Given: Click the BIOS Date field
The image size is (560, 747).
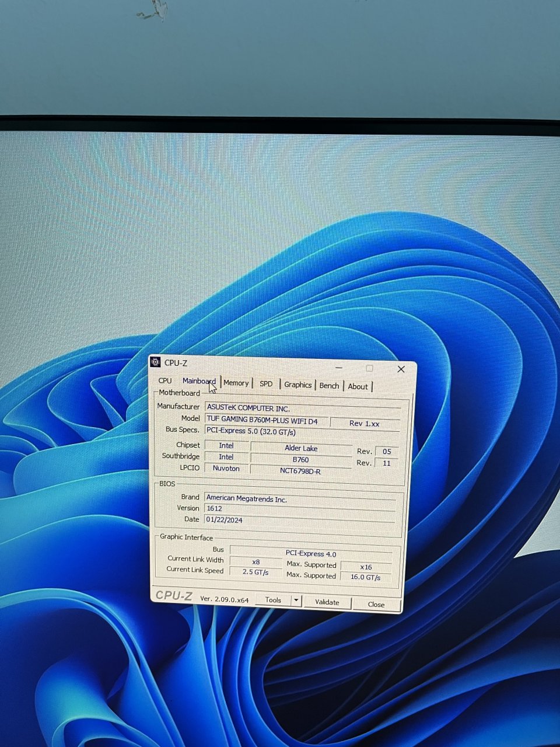Looking at the screenshot, I should 299,519.
